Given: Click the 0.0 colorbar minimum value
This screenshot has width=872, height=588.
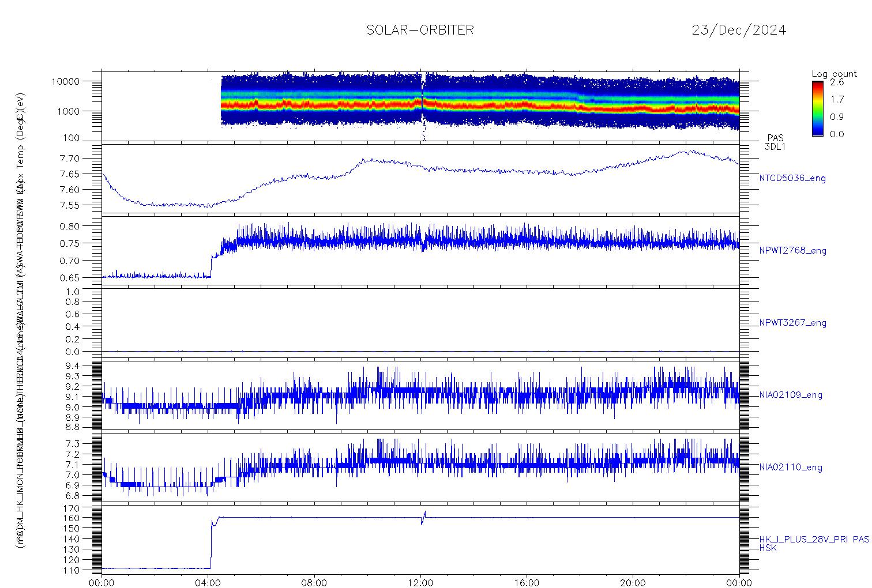Looking at the screenshot, I should click(x=836, y=134).
